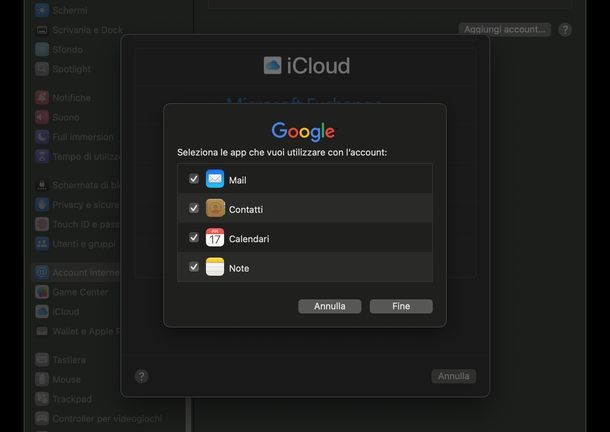Uncheck the Note checkbox
The height and width of the screenshot is (432, 610).
(194, 267)
